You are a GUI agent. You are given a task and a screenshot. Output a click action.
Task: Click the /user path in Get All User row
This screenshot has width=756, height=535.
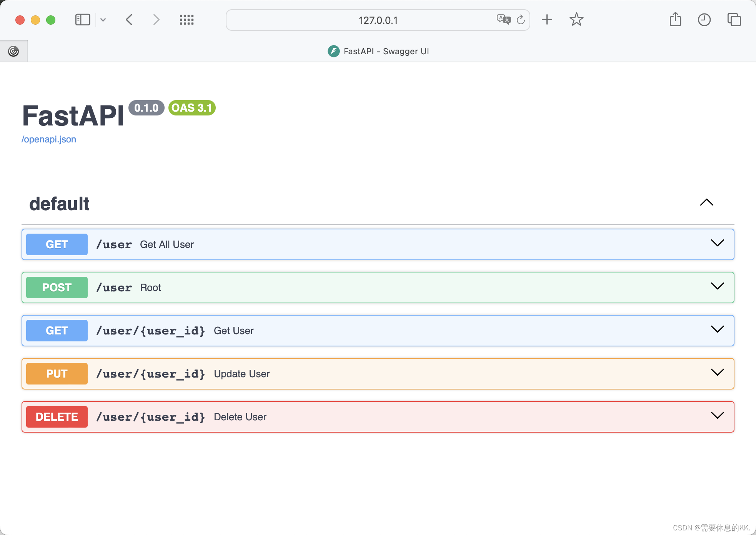click(114, 244)
